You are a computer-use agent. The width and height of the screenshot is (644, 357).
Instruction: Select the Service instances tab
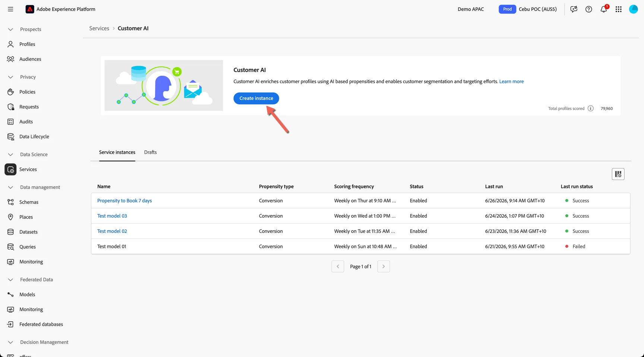coord(117,152)
